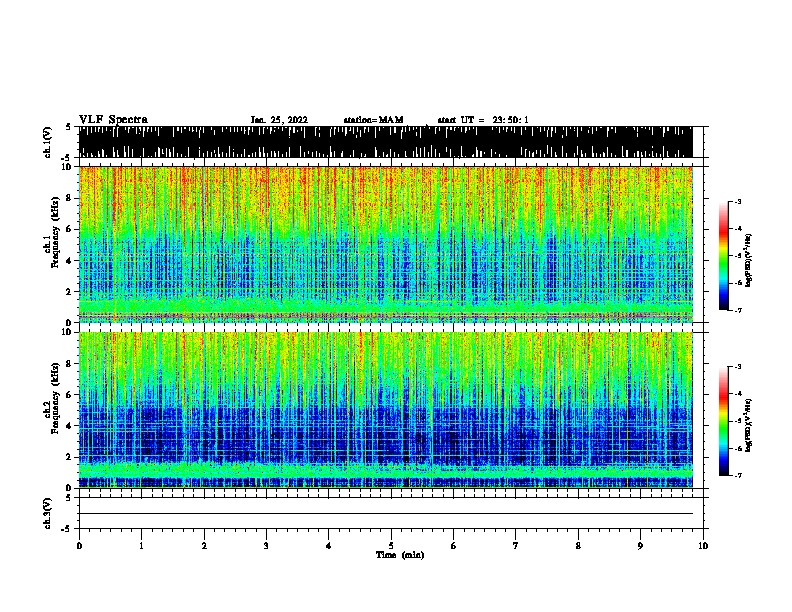The height and width of the screenshot is (612, 792).
Task: Select the 'Time (min)' x-axis label
Action: coord(400,555)
